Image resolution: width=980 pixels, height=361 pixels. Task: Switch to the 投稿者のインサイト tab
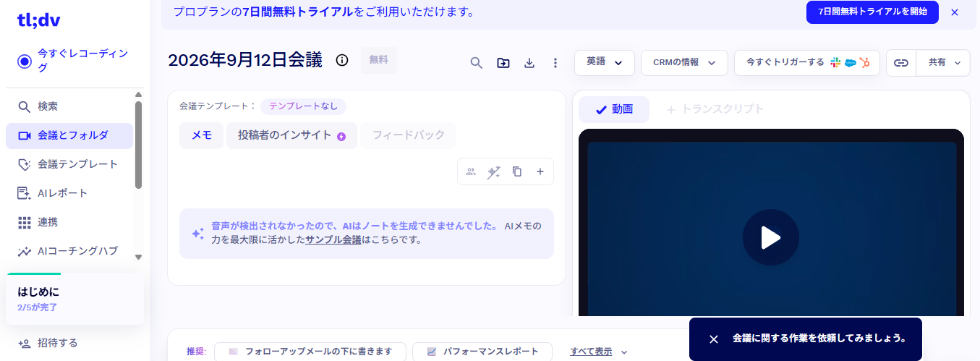pyautogui.click(x=292, y=135)
